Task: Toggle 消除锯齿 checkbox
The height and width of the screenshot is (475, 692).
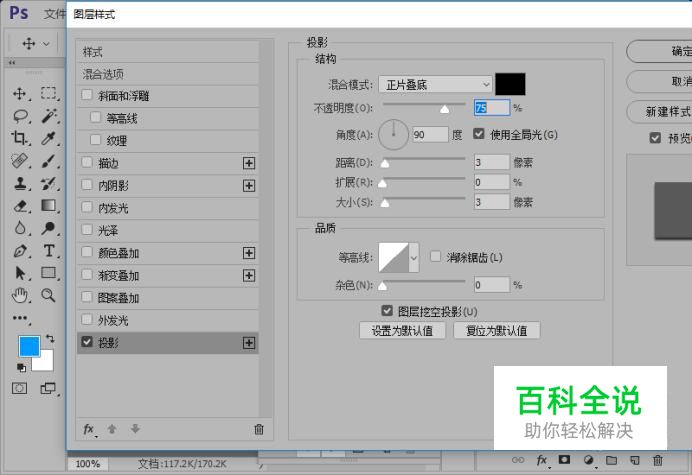Action: [x=435, y=256]
